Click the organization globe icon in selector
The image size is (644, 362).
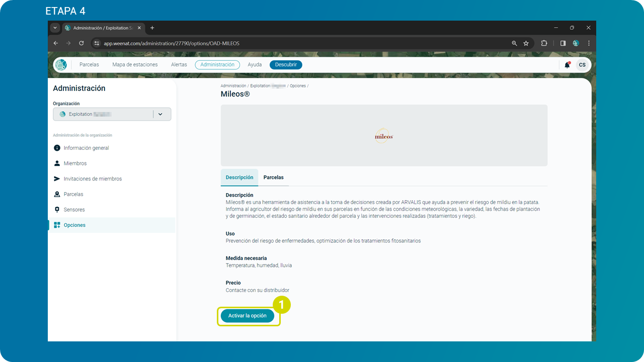pos(62,114)
